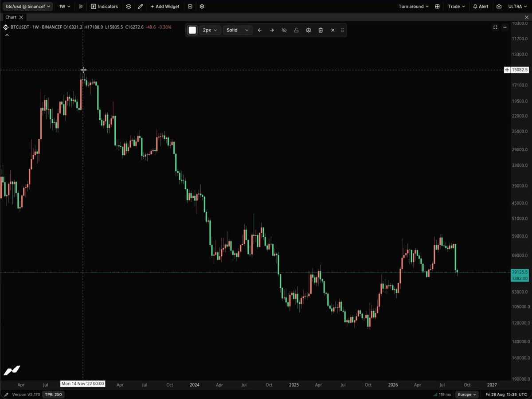Open the ULTRA dropdown menu
532x399 pixels.
coord(518,7)
